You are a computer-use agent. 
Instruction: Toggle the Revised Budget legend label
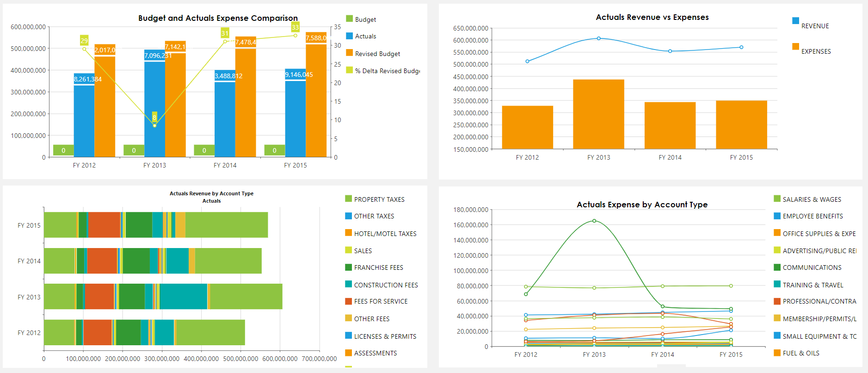point(377,54)
